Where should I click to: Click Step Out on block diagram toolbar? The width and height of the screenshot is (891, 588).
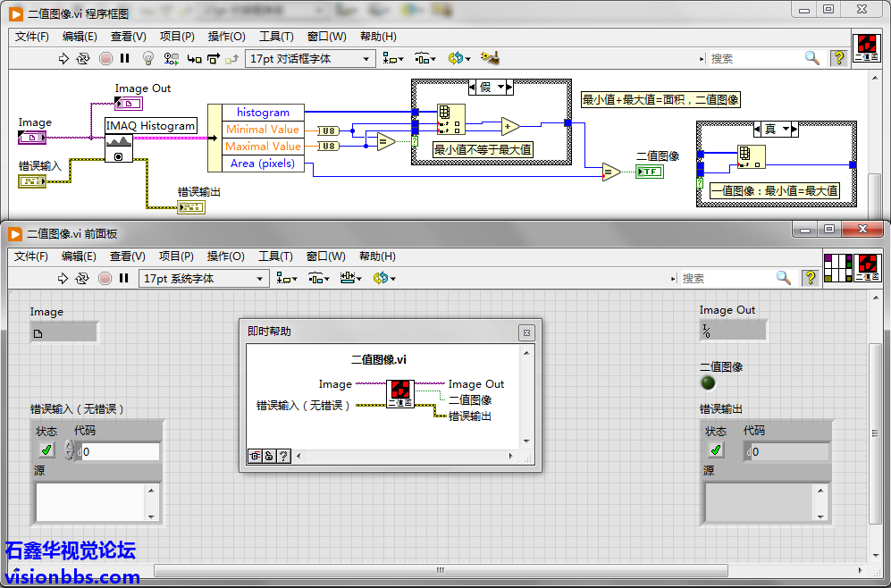tap(231, 58)
